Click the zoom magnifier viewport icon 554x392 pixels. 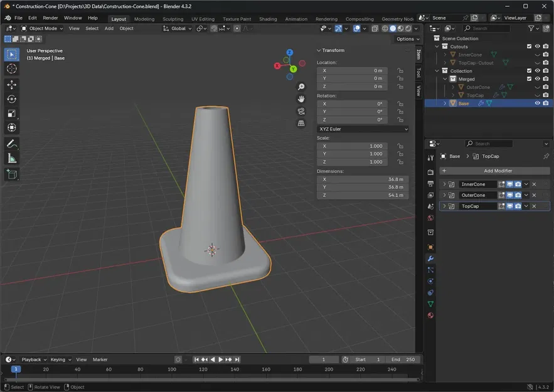(x=301, y=87)
